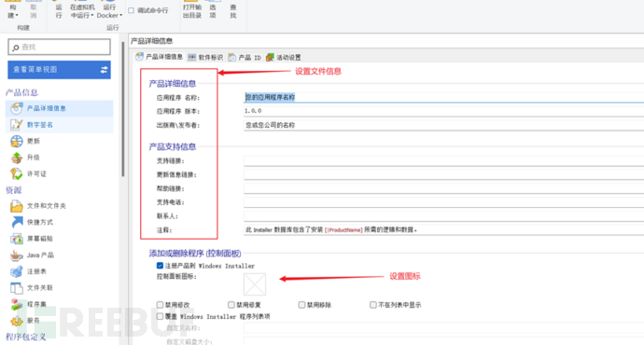Image resolution: width=644 pixels, height=345 pixels.
Task: Click the empty 更新信息链接 field
Action: coord(443,174)
